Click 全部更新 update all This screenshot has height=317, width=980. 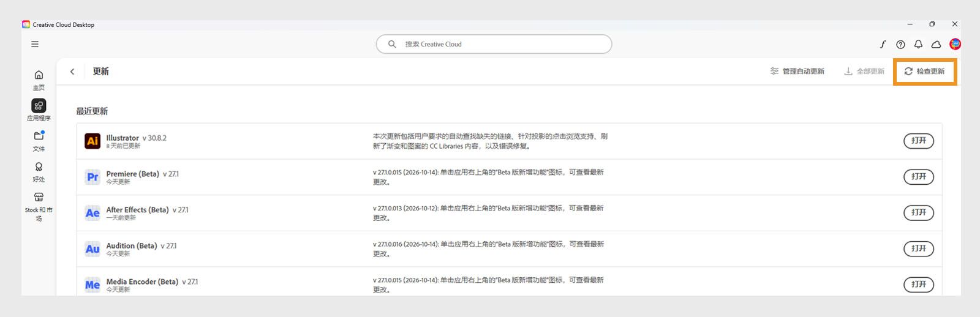pyautogui.click(x=864, y=72)
